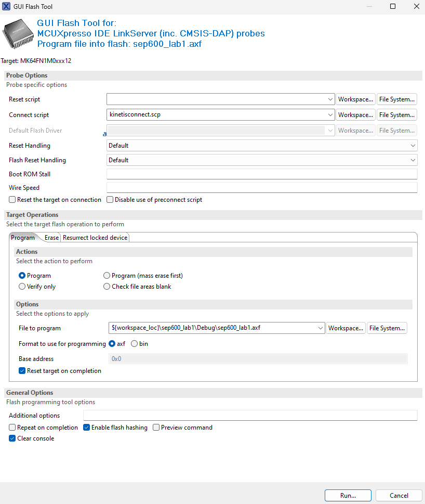Image resolution: width=425 pixels, height=504 pixels.
Task: Browse Workspace for the file to program
Action: tap(346, 328)
